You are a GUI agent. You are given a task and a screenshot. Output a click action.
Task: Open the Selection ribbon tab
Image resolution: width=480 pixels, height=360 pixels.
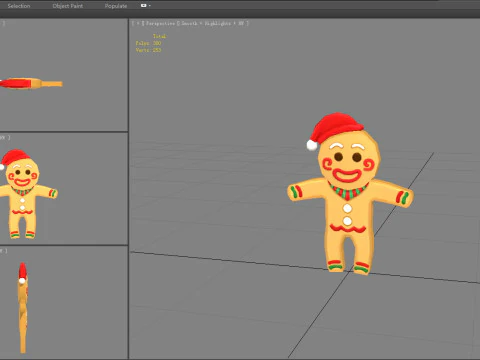click(19, 6)
